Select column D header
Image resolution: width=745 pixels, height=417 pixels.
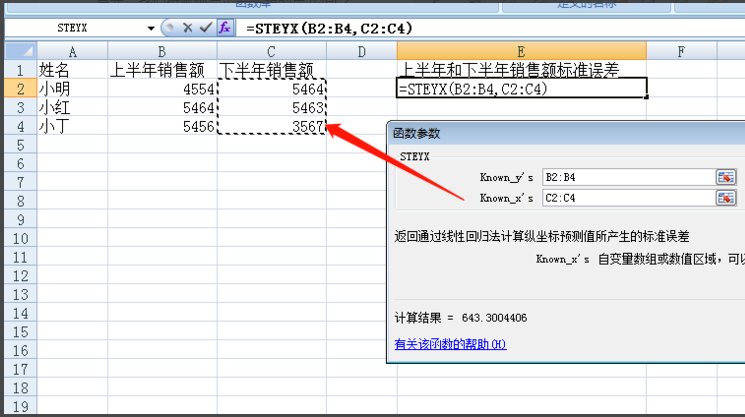tap(361, 51)
